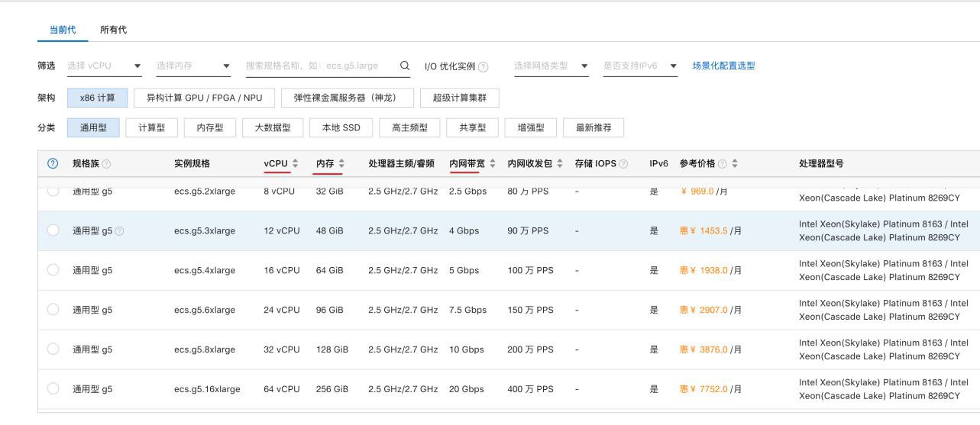Open the 参考价格 help icon
The image size is (980, 425).
click(x=724, y=164)
